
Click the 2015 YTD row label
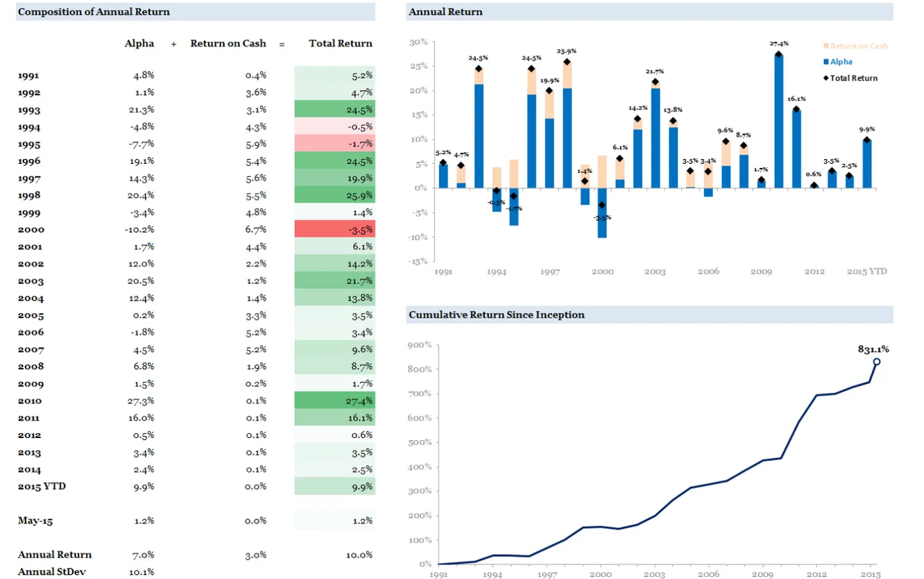pos(42,486)
